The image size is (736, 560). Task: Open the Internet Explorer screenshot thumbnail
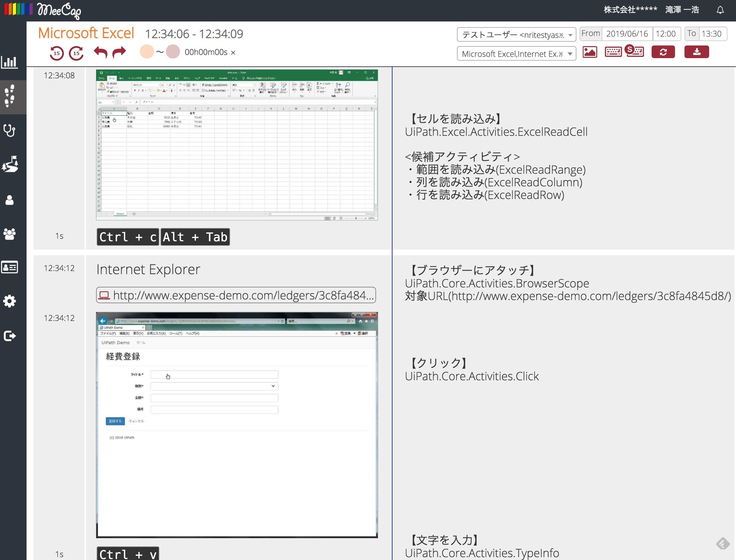pyautogui.click(x=237, y=425)
